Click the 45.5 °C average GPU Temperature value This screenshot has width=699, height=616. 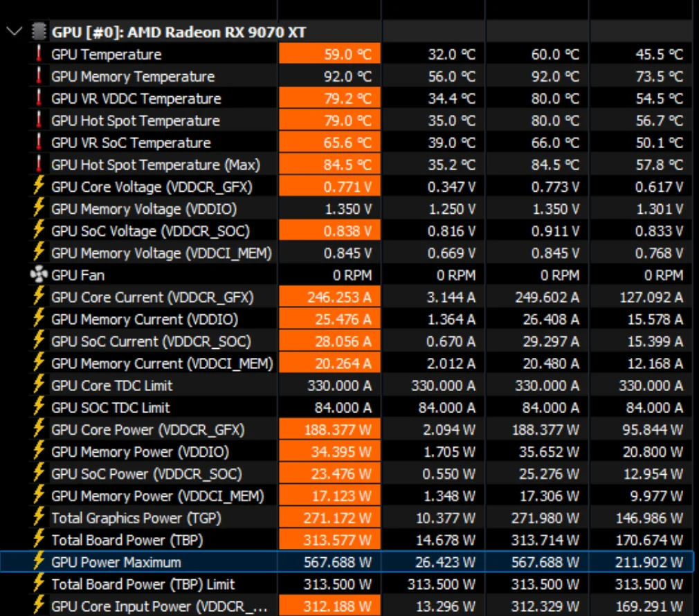pos(660,55)
